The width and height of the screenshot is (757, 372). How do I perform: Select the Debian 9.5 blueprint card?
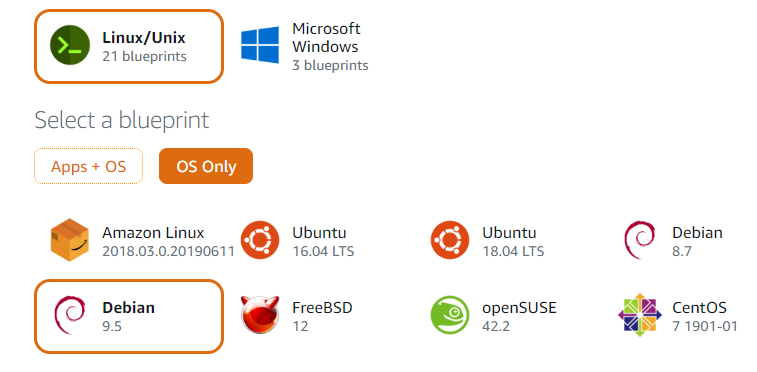[x=129, y=317]
